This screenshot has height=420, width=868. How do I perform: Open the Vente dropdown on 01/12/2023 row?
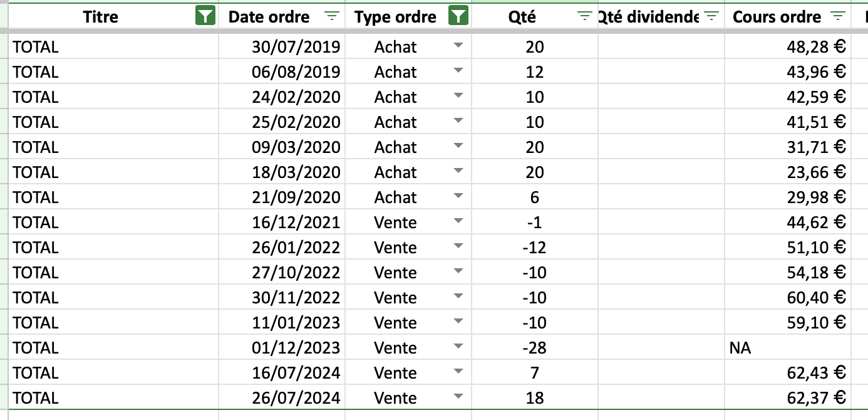pos(458,347)
